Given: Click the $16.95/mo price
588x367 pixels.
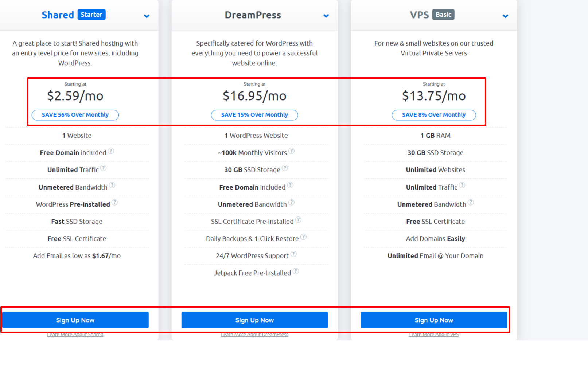Looking at the screenshot, I should coord(254,96).
